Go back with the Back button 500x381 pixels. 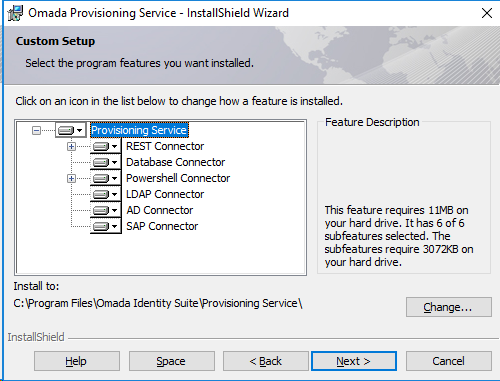click(x=266, y=361)
